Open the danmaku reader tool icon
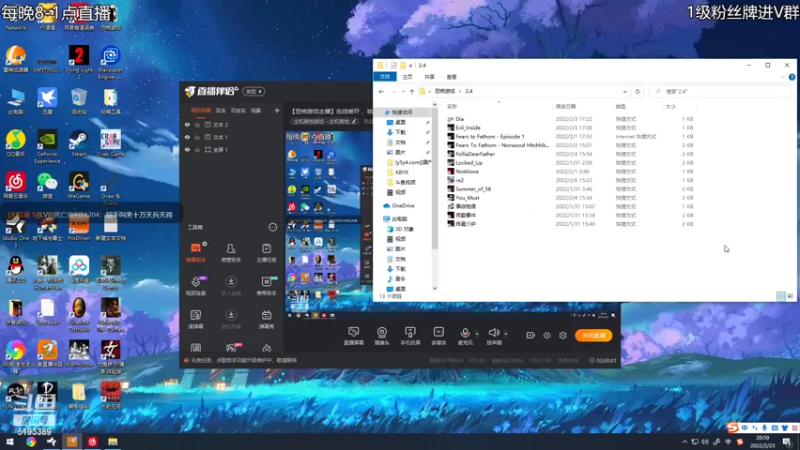Viewport: 800px width, 450px height. click(196, 319)
